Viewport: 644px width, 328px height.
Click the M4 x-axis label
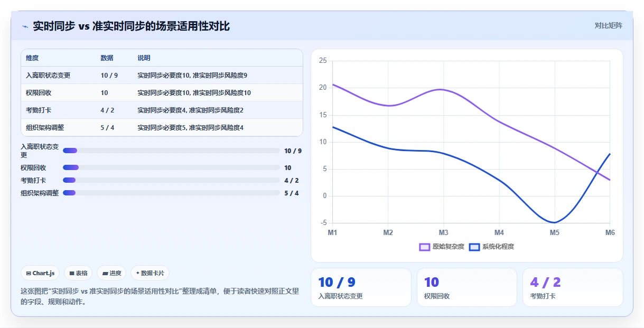click(x=499, y=232)
